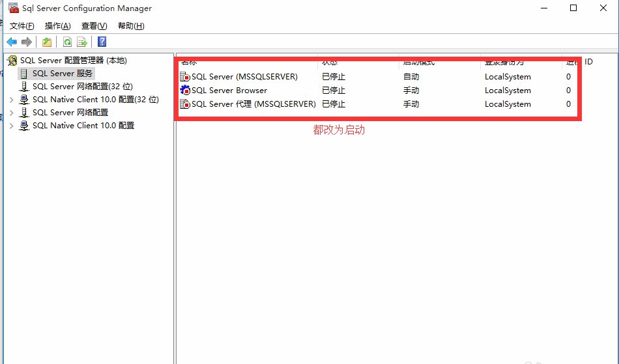The height and width of the screenshot is (364, 619).
Task: Click the Export list toolbar icon
Action: 81,42
